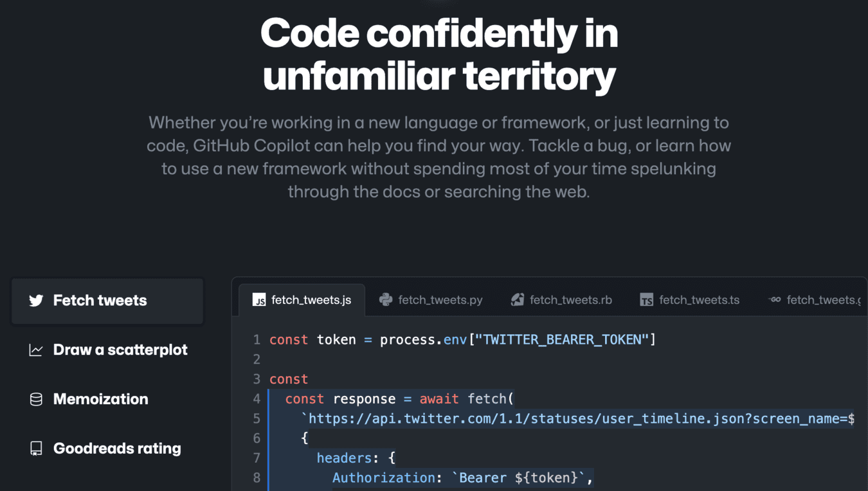Click the Ruby icon on fetch_tweets.rb tab
The height and width of the screenshot is (491, 868).
[517, 299]
